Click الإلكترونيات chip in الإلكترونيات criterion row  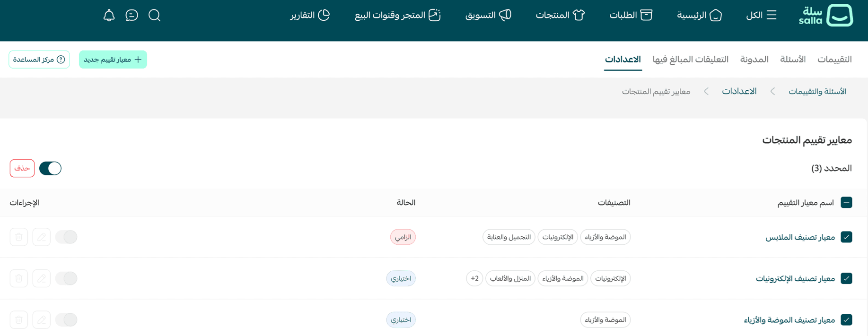coord(611,278)
